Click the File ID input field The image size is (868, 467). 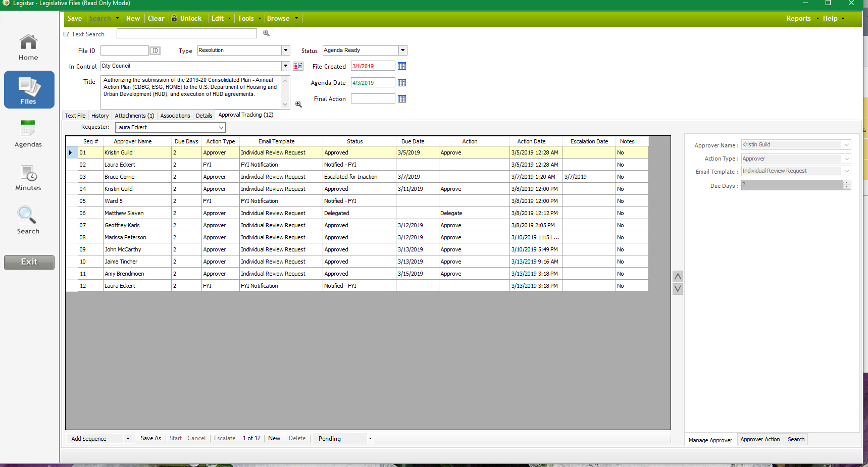[x=124, y=50]
